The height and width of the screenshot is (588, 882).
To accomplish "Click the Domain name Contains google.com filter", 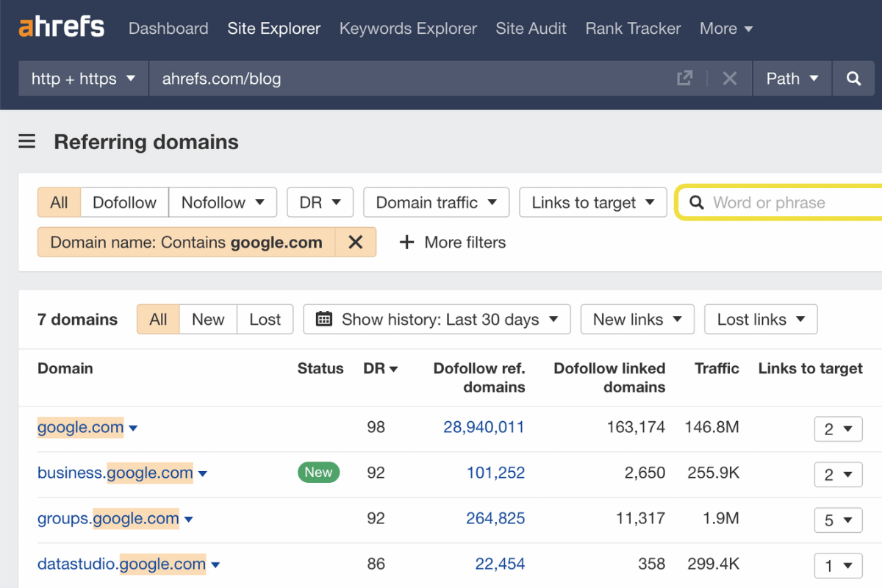I will (x=187, y=242).
